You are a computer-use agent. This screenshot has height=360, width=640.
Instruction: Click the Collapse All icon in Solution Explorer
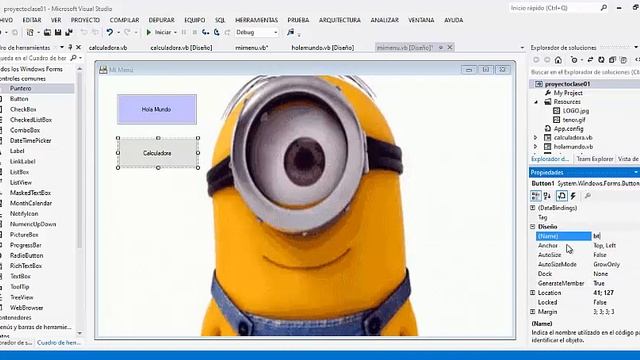[x=612, y=60]
